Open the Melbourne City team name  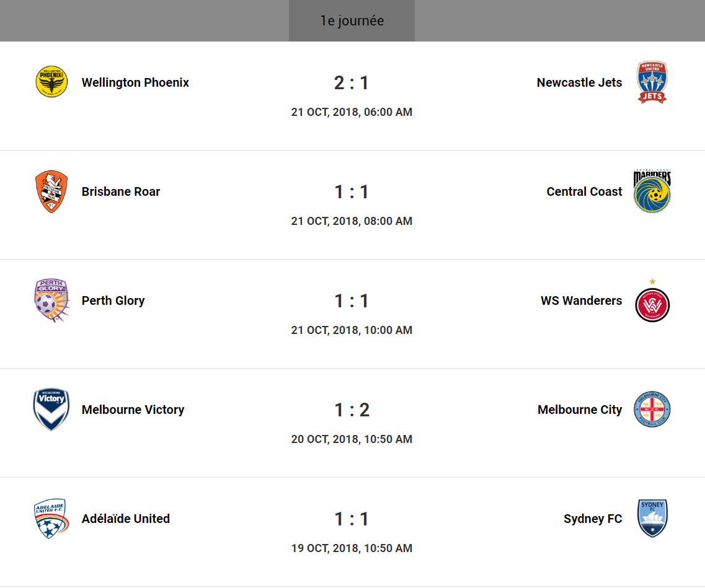[580, 410]
